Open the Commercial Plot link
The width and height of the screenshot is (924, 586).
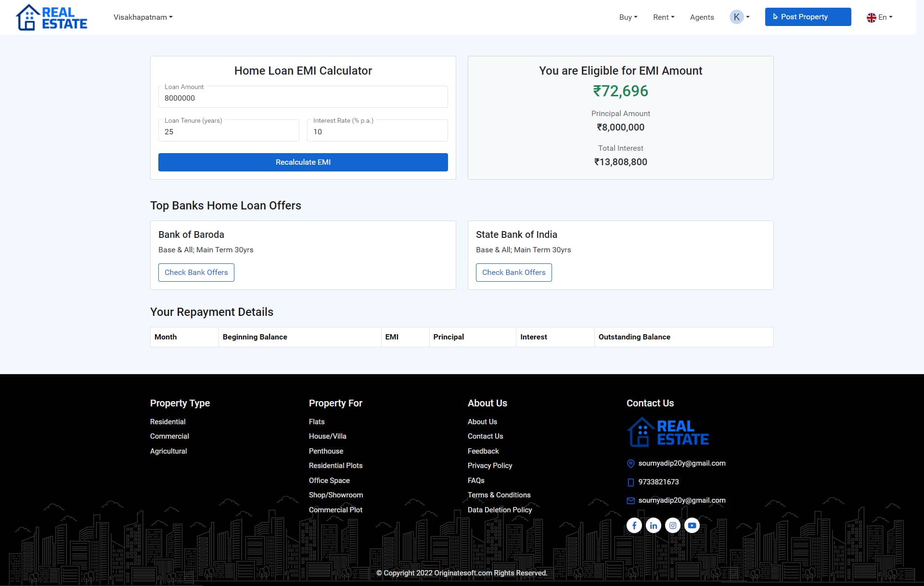(335, 510)
